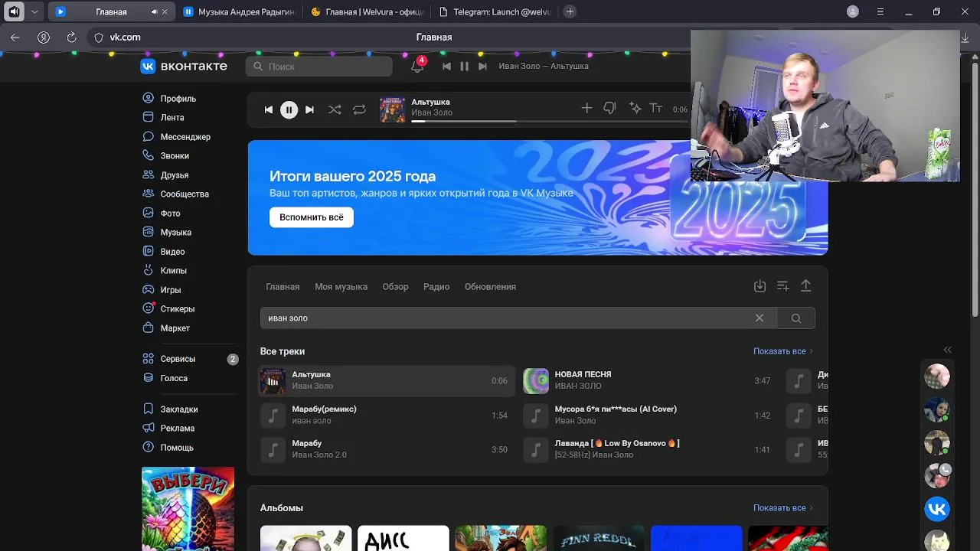Open Закладки in the sidebar

tap(170, 409)
